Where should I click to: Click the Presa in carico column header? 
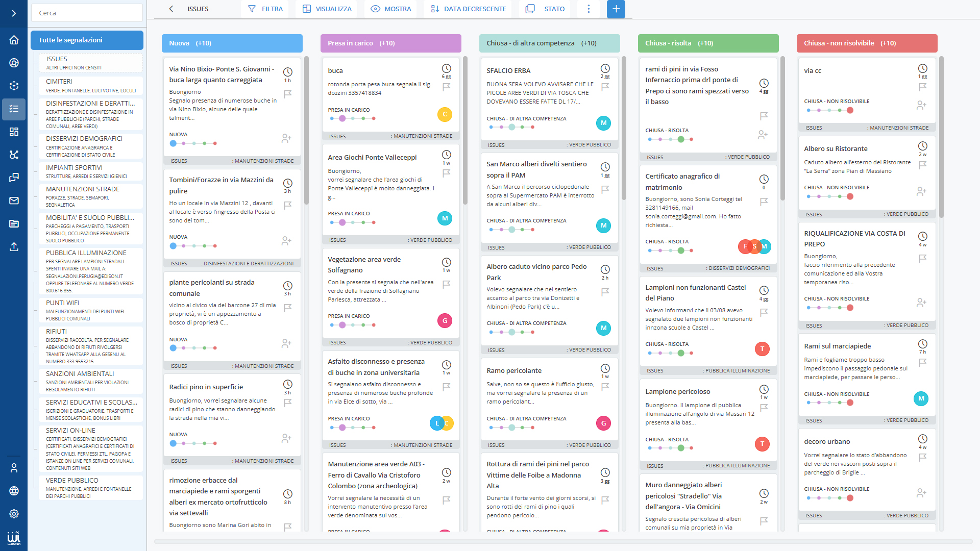pos(390,42)
